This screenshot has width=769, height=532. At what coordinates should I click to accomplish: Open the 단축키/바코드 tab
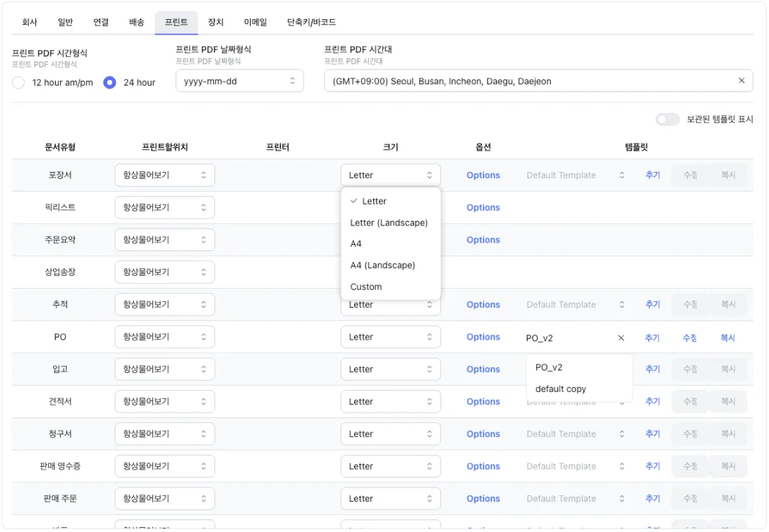tap(311, 22)
